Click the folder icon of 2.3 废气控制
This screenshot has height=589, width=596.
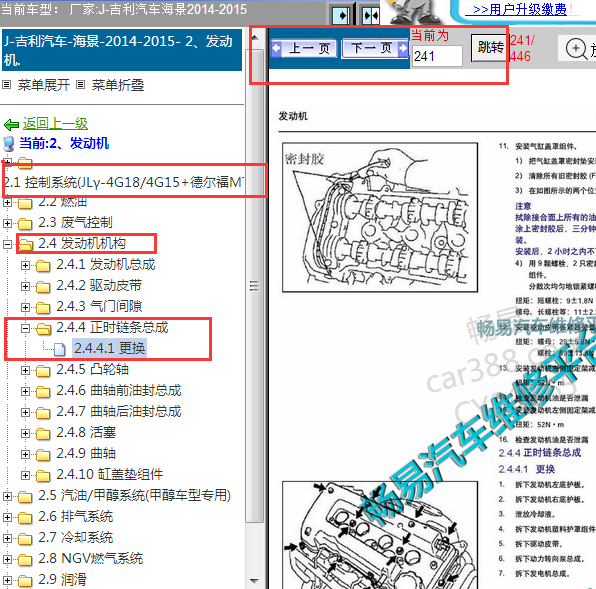pyautogui.click(x=25, y=223)
